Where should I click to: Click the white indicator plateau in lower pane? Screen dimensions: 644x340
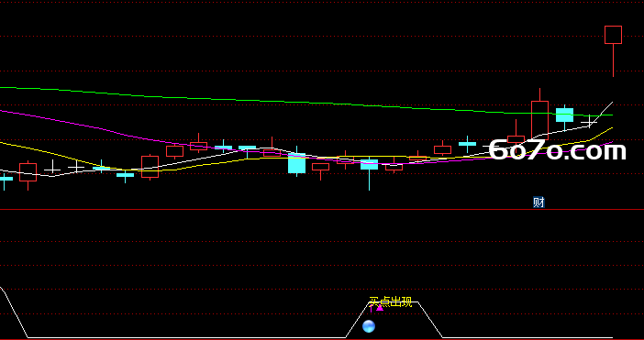click(x=394, y=302)
